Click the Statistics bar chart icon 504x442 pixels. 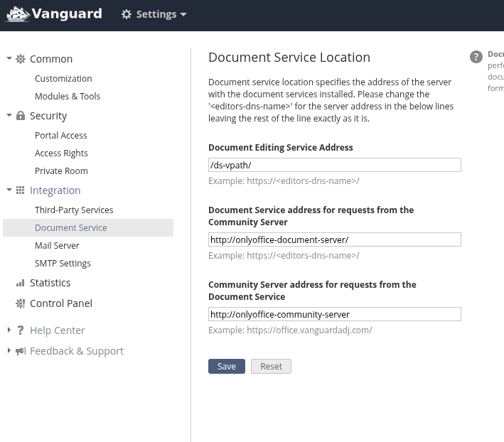coord(21,283)
